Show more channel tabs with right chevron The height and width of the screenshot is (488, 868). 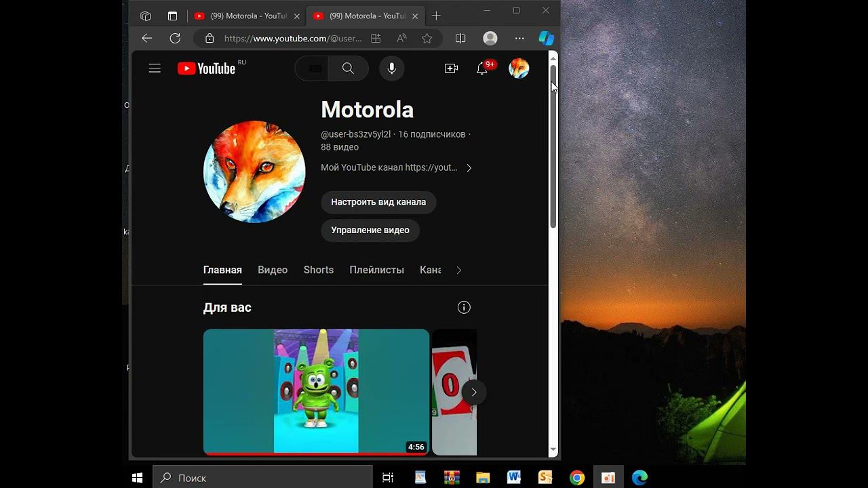(459, 270)
